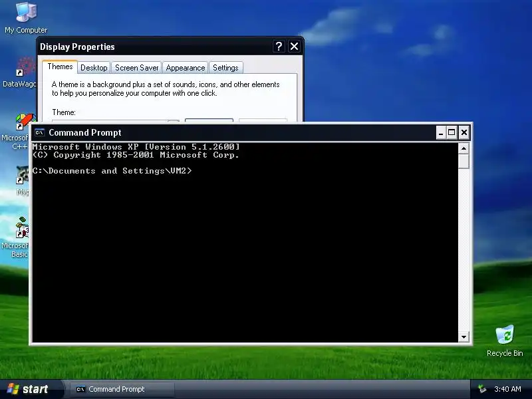Minimize the Command Prompt window

[441, 132]
